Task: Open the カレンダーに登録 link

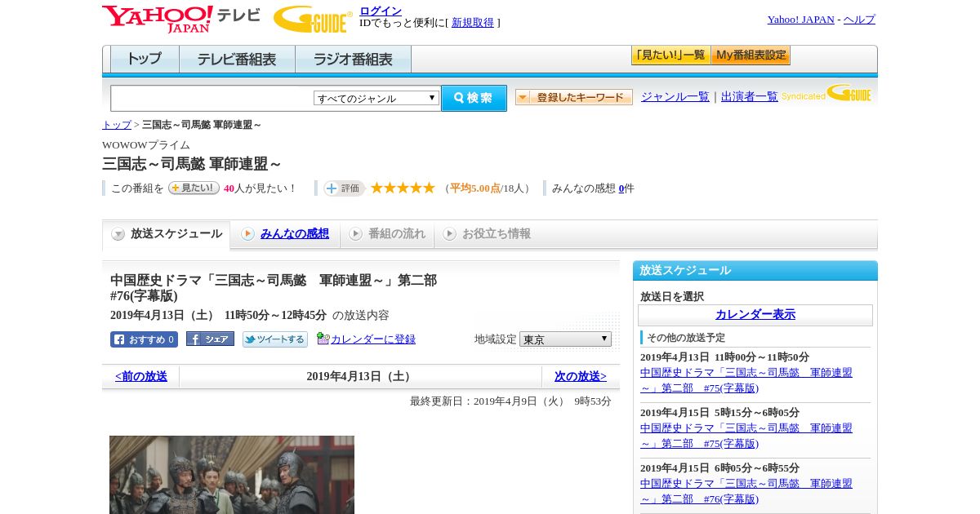Action: (x=373, y=339)
